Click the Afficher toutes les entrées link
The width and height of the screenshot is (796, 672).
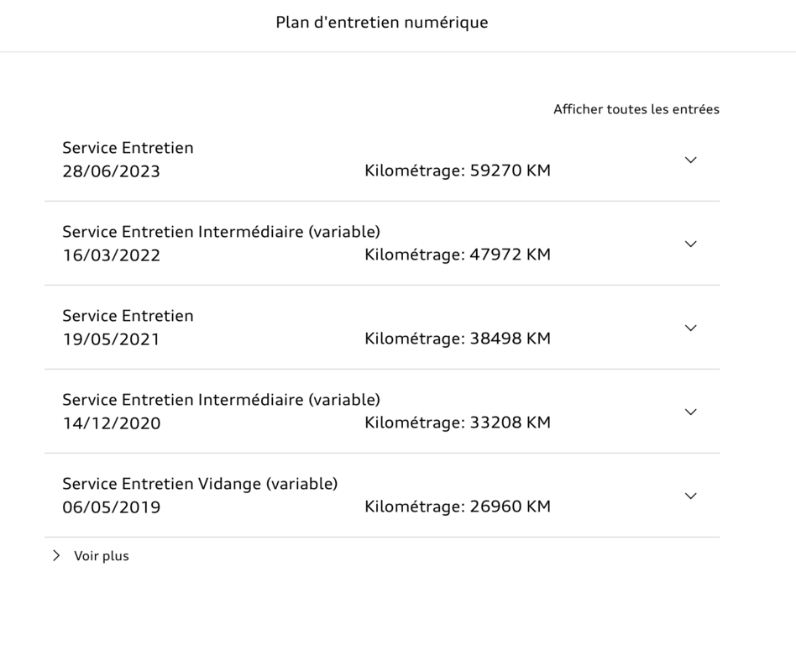click(x=636, y=109)
